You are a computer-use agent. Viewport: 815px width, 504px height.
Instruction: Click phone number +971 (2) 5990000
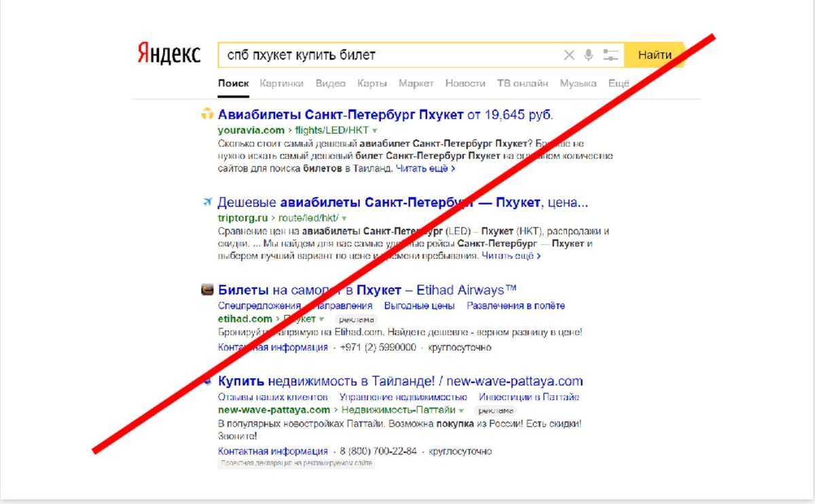click(378, 347)
